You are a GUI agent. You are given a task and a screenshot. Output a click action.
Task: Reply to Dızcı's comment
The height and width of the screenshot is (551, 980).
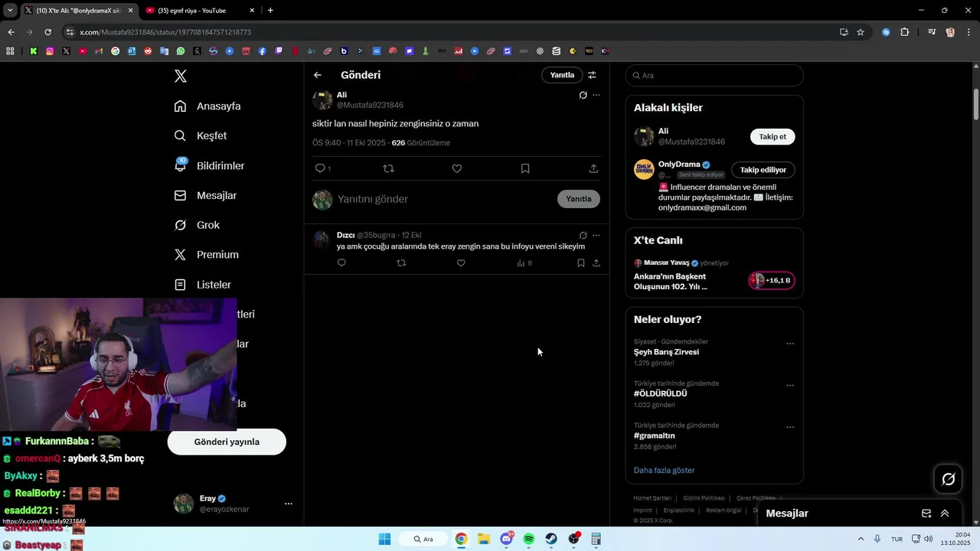[x=341, y=263]
